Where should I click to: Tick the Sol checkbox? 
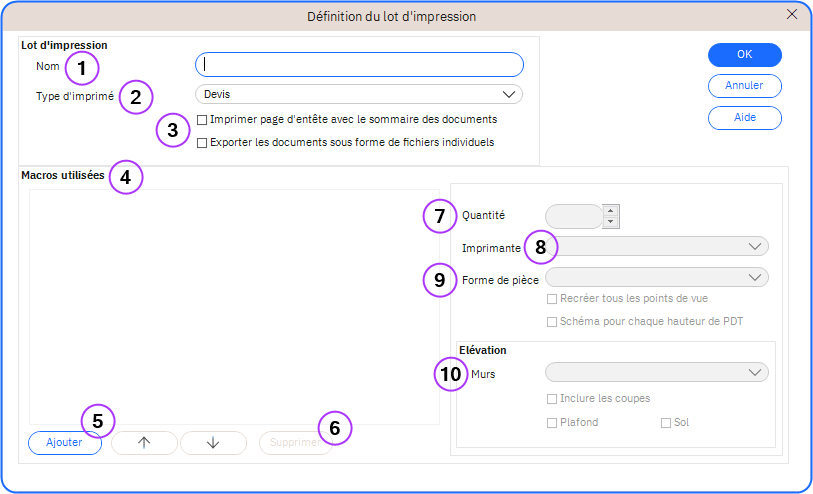tap(666, 423)
